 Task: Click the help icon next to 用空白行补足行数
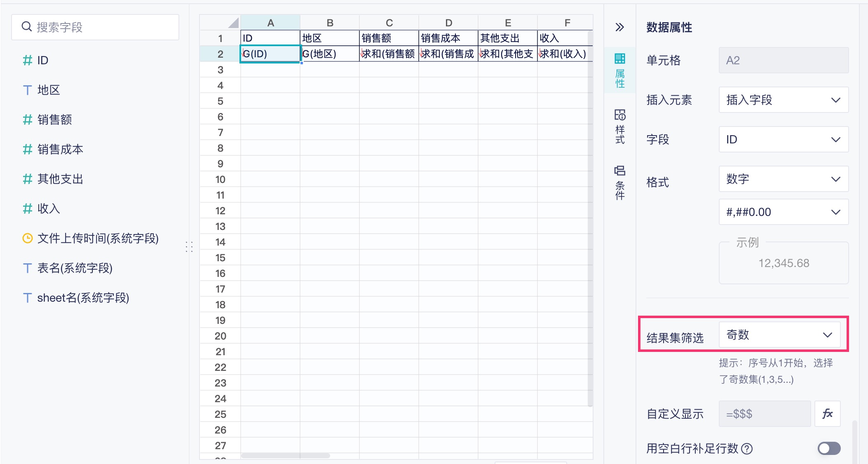tap(747, 448)
